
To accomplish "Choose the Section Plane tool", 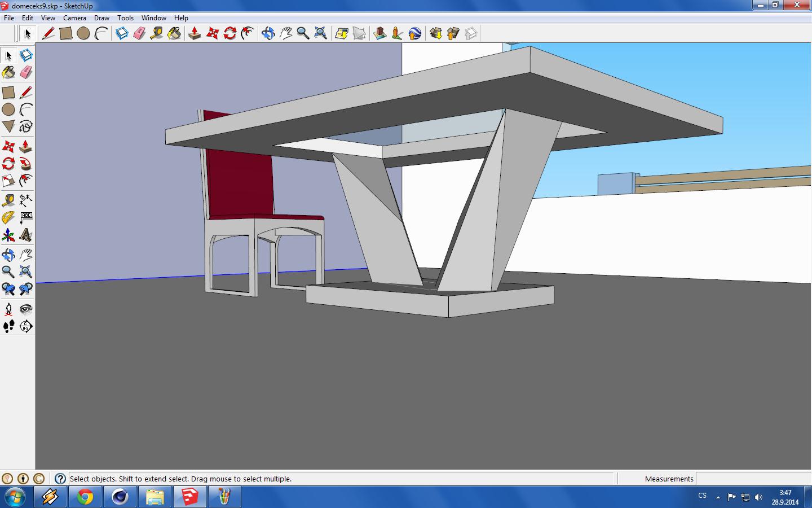I will (x=26, y=326).
